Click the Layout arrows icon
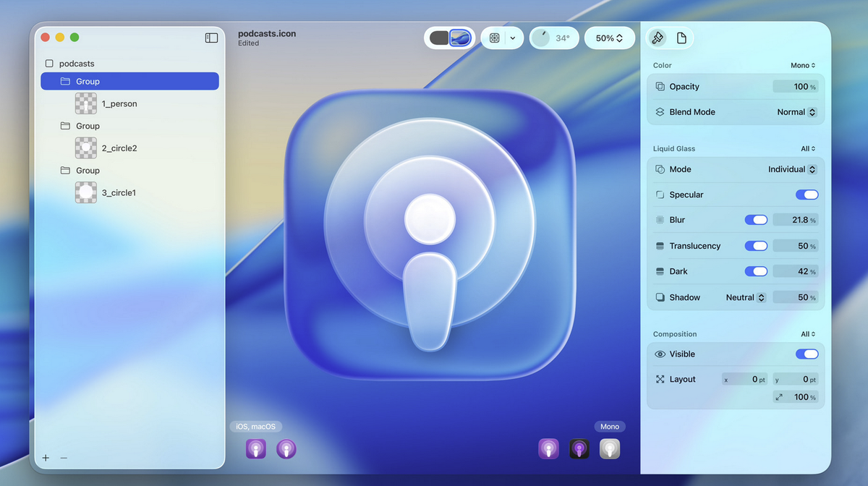Image resolution: width=868 pixels, height=486 pixels. (x=660, y=379)
